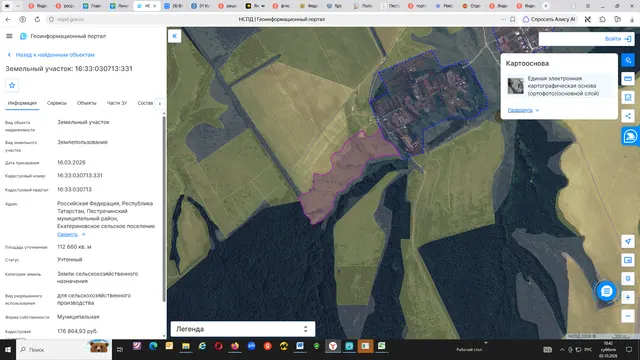Reload the page in browser toolbar
The image size is (640, 360).
[x=37, y=19]
